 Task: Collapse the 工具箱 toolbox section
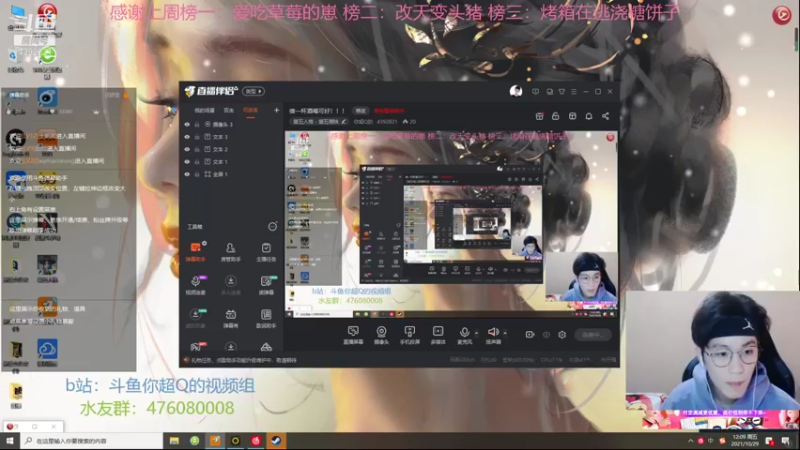272,227
